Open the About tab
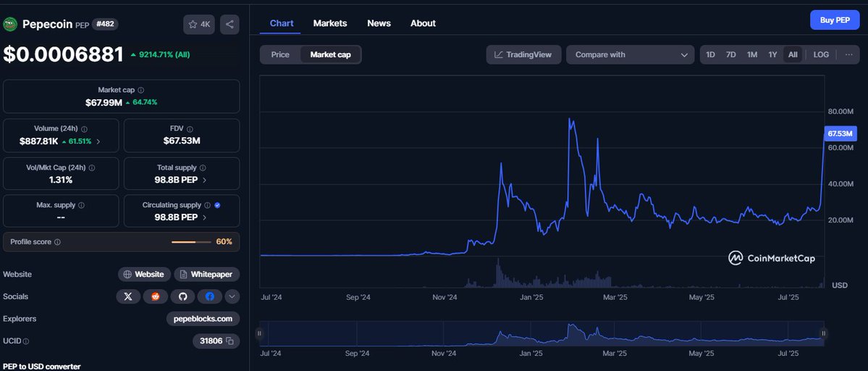868x371 pixels. (x=423, y=23)
